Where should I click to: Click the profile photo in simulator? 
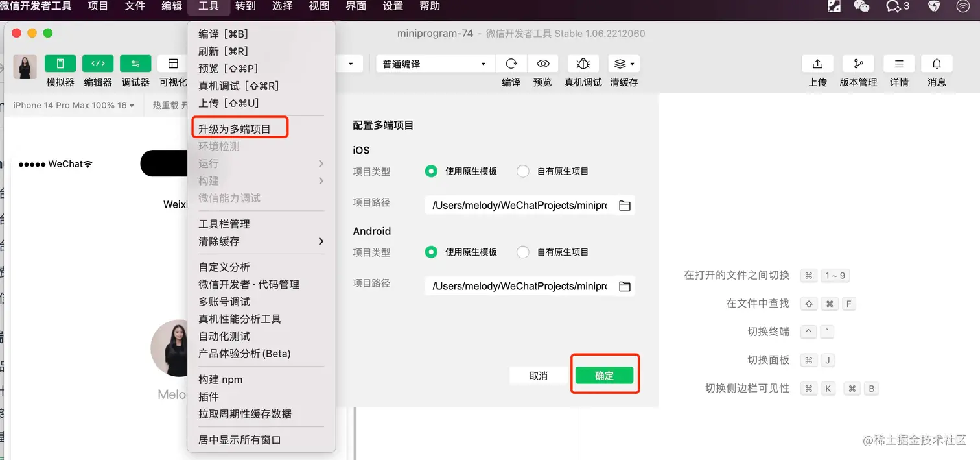point(170,348)
